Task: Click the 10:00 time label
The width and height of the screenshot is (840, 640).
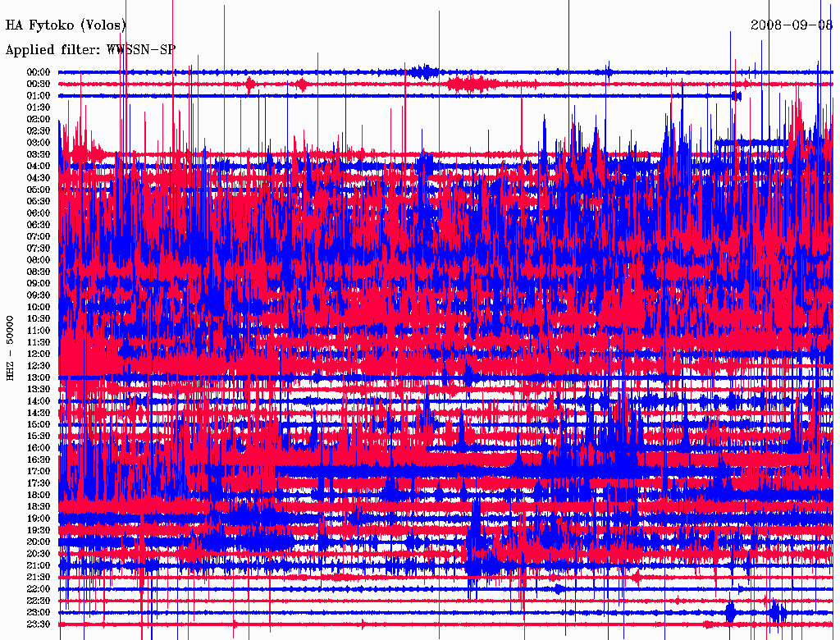Action: (39, 307)
